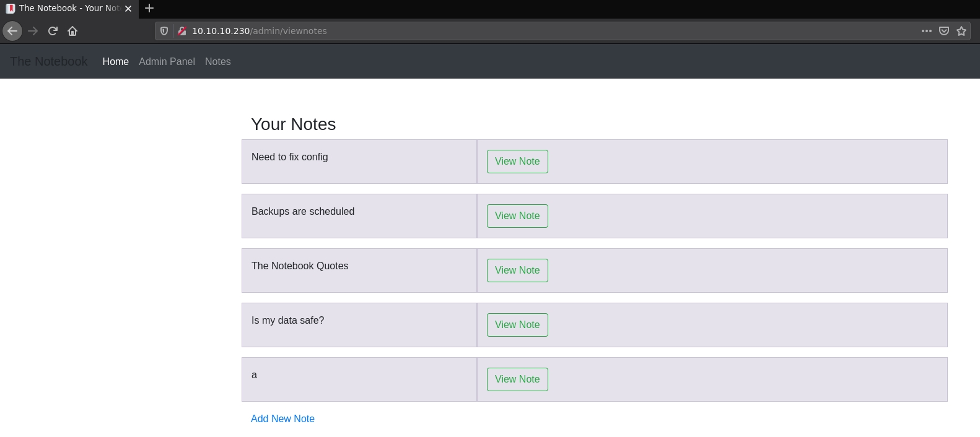The height and width of the screenshot is (437, 980).
Task: Click the Add New Note link
Action: click(x=282, y=418)
